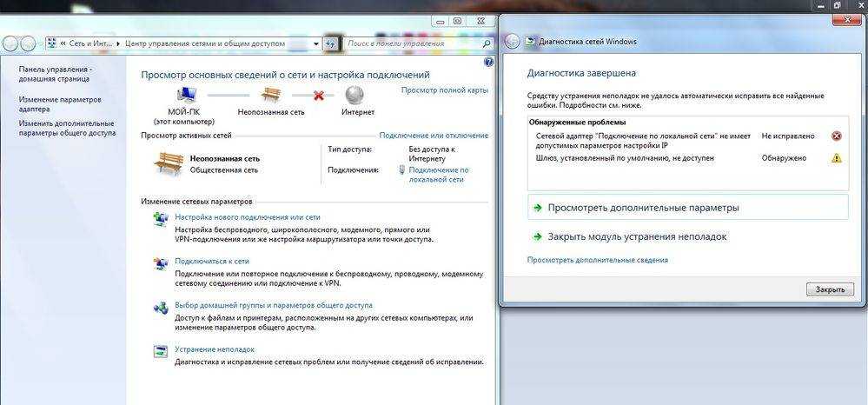Click the large bench icon of Неопознанная сеть

click(169, 163)
